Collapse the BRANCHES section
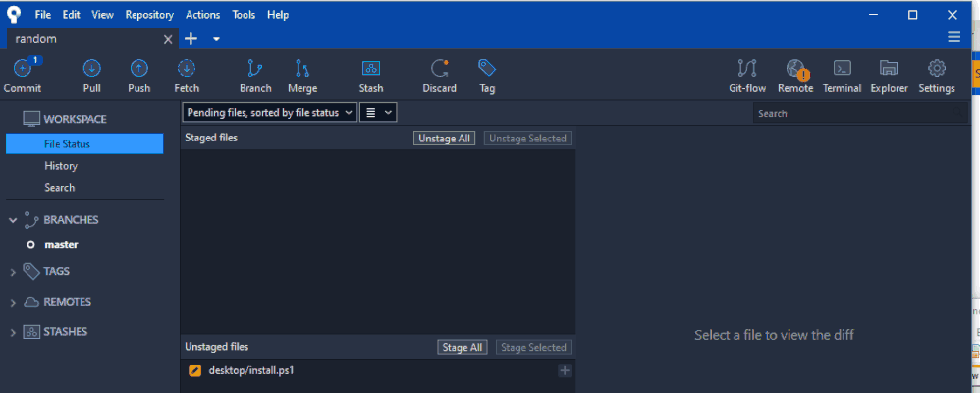 click(13, 220)
